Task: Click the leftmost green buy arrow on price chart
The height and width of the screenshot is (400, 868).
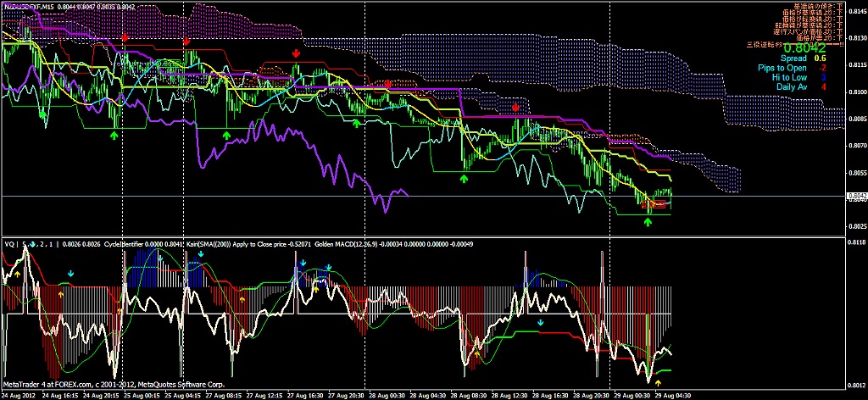Action: coord(114,134)
